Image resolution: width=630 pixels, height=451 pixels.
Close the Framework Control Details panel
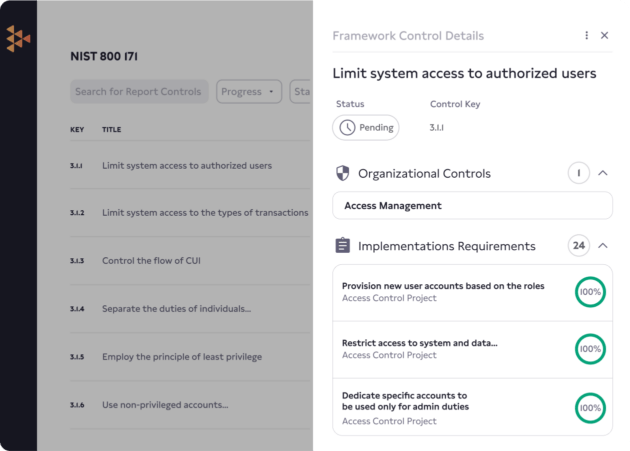(604, 36)
